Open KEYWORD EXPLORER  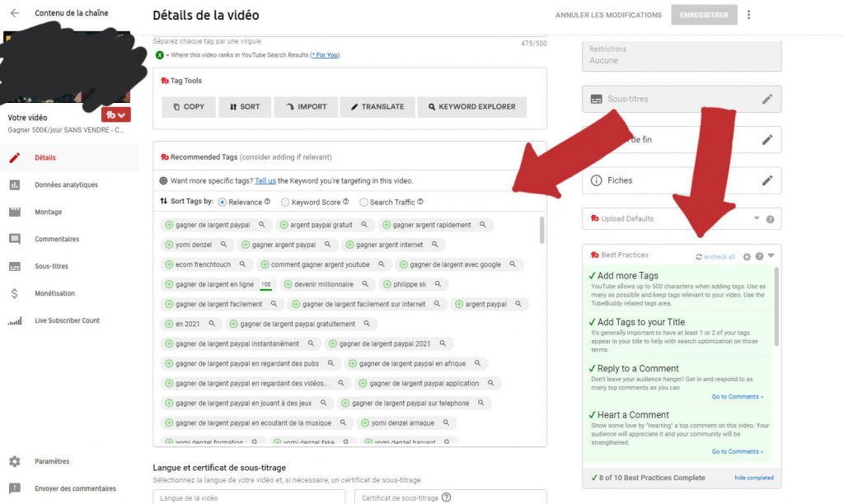coord(471,106)
